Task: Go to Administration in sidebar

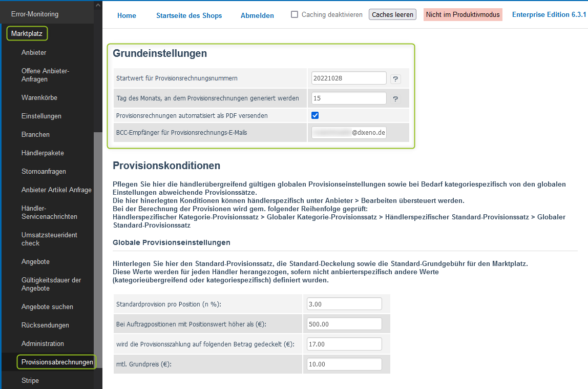Action: click(43, 343)
